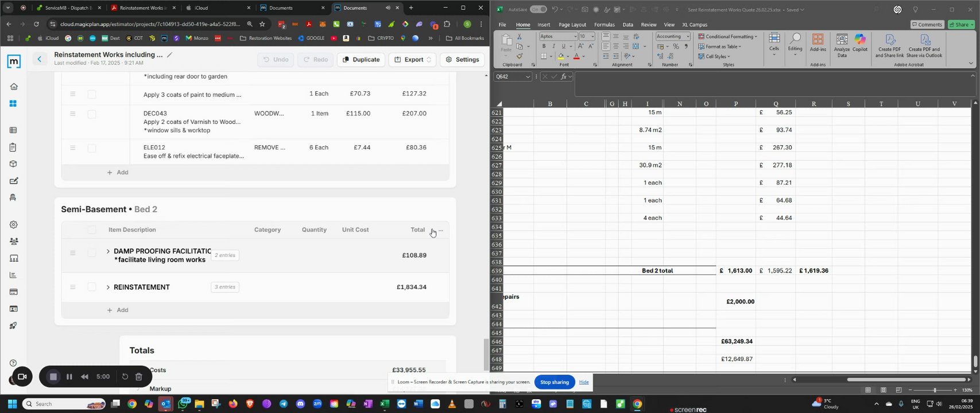
Task: Adjust the Excel zoom slider
Action: click(934, 390)
